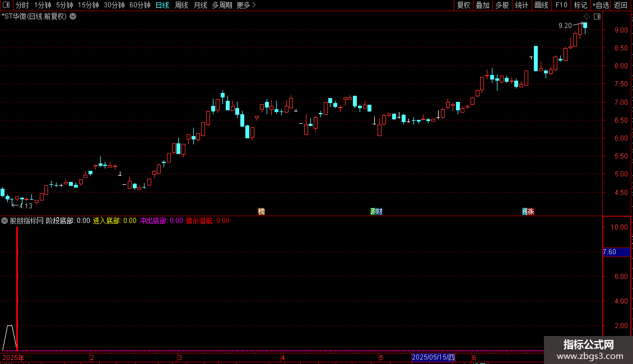Open the 多周期 multi-period view

pyautogui.click(x=222, y=5)
